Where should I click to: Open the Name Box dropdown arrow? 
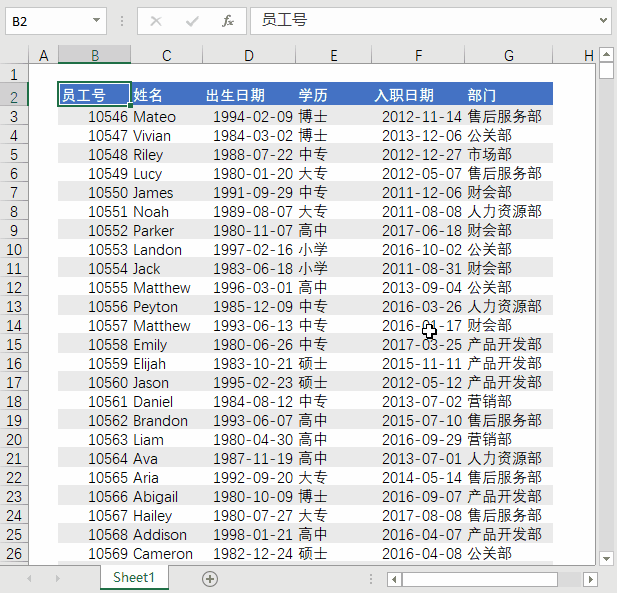point(96,21)
